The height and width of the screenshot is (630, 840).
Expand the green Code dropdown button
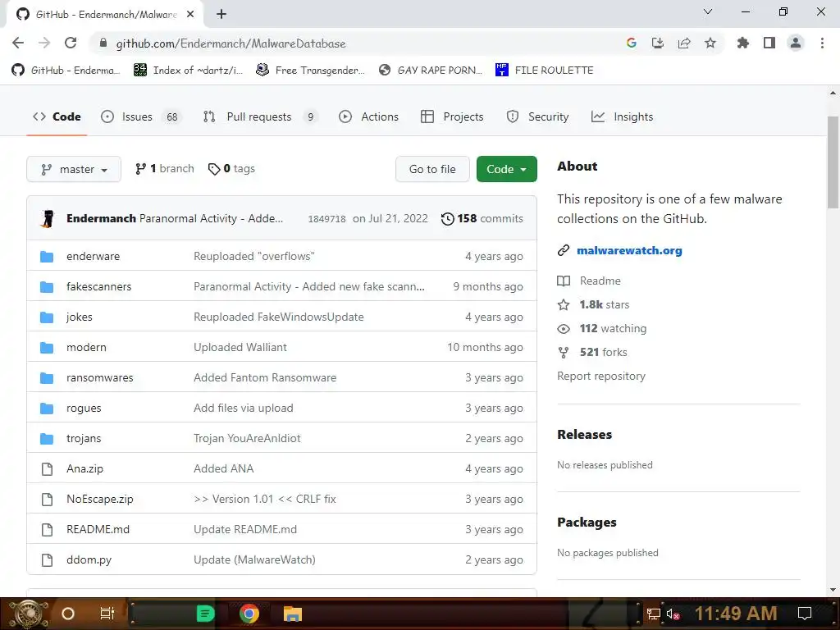point(506,169)
